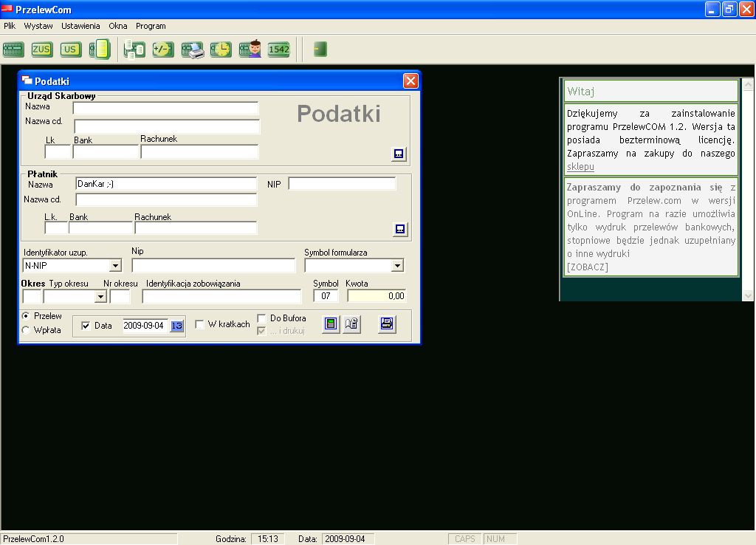The width and height of the screenshot is (756, 545).
Task: Expand the Identyfikator uzup. N-NIP dropdown
Action: coord(115,266)
